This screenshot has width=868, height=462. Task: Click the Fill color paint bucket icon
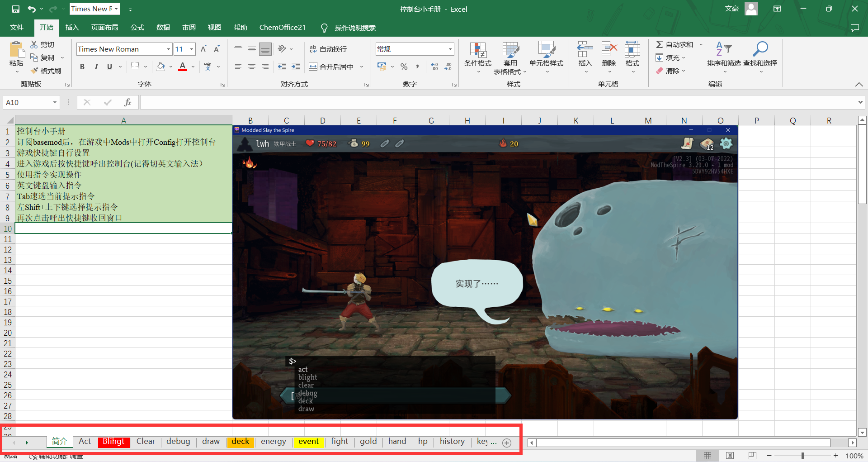coord(160,67)
